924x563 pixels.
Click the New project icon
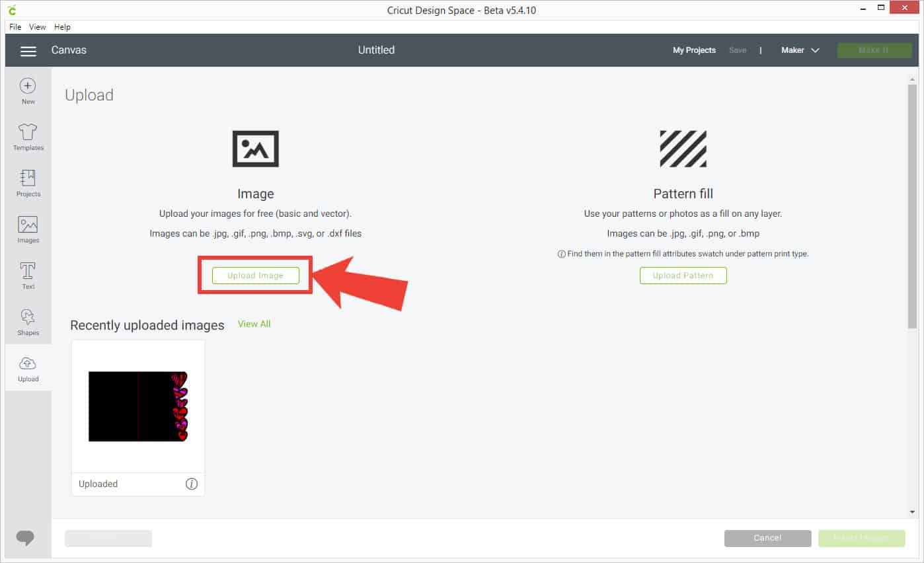pos(28,91)
